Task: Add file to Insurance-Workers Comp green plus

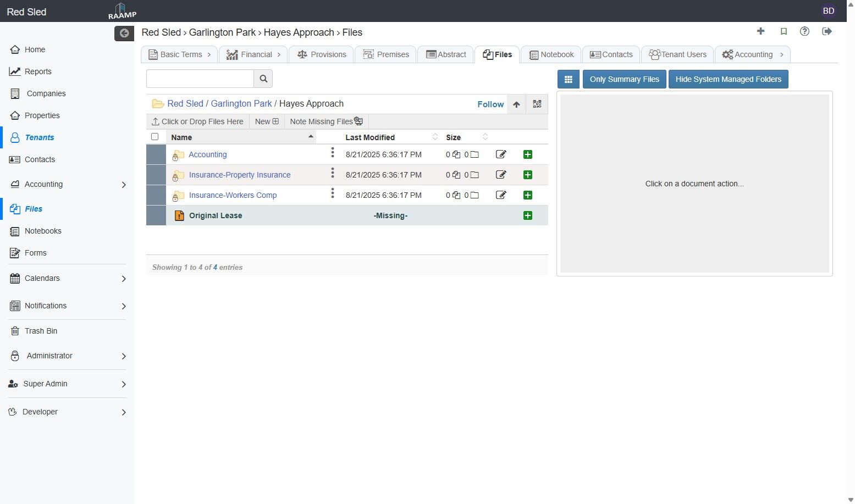Action: click(x=528, y=195)
